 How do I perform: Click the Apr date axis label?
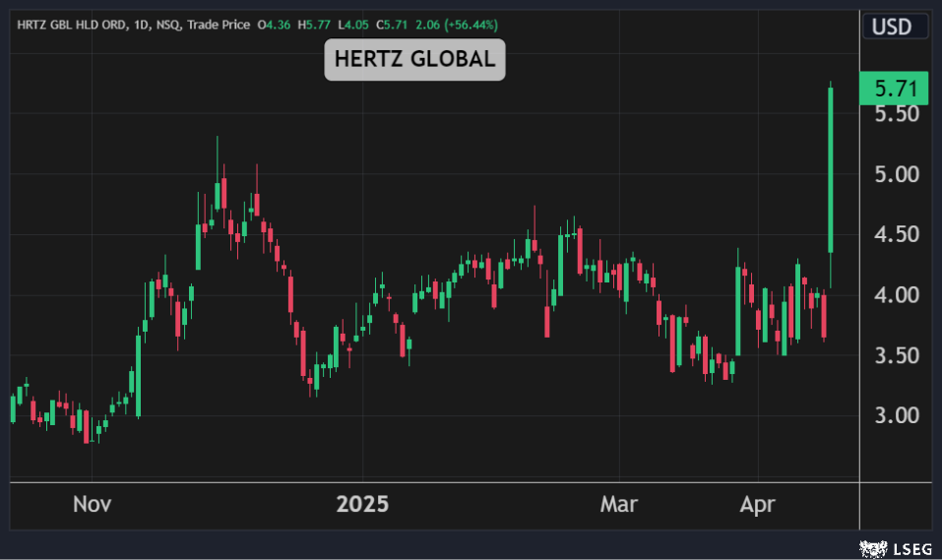click(x=758, y=505)
